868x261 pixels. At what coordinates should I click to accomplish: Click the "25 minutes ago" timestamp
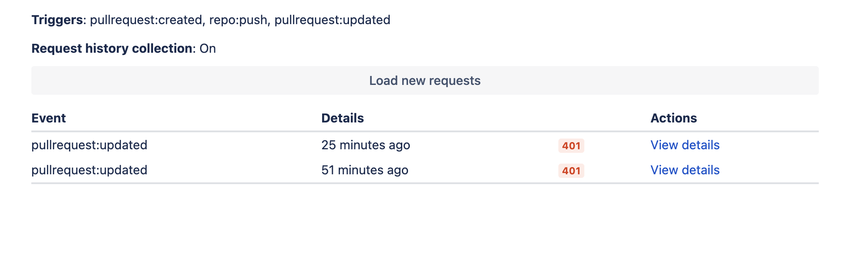pyautogui.click(x=366, y=145)
